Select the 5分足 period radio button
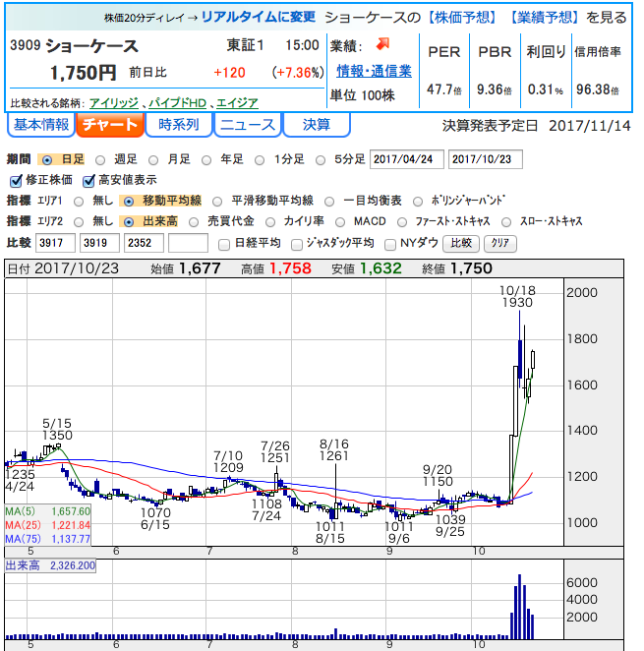Viewport: 644px width, 651px height. [x=321, y=160]
